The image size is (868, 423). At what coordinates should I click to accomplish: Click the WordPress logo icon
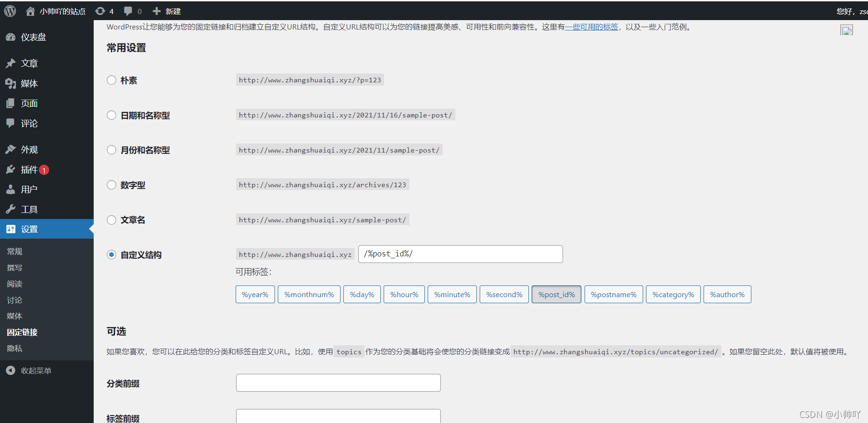click(10, 11)
